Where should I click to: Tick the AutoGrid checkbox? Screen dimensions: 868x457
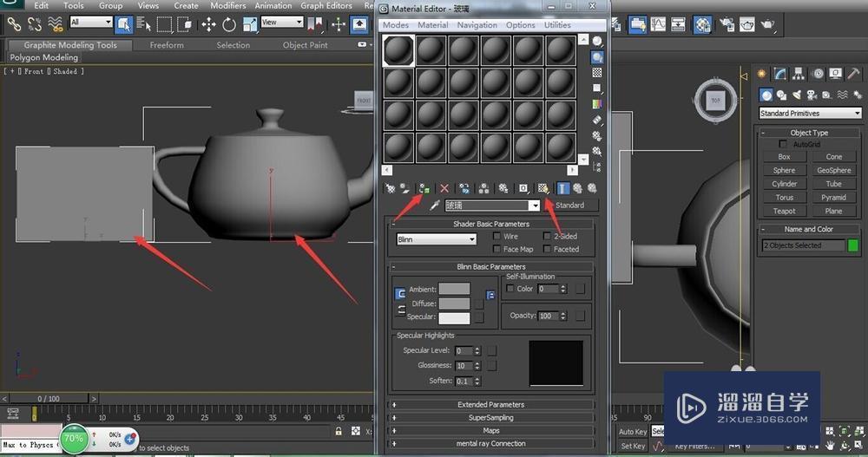(783, 145)
